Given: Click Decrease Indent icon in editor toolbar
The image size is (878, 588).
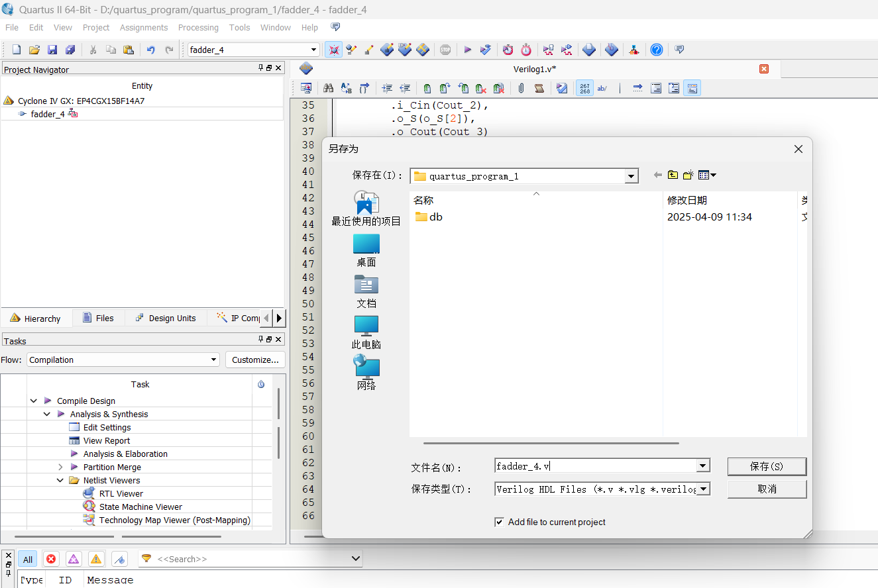Looking at the screenshot, I should click(x=404, y=88).
